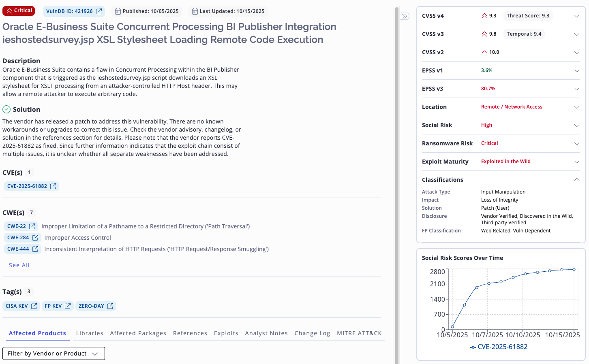The height and width of the screenshot is (364, 589).
Task: Collapse the right side panel with double-chevron
Action: point(405,16)
